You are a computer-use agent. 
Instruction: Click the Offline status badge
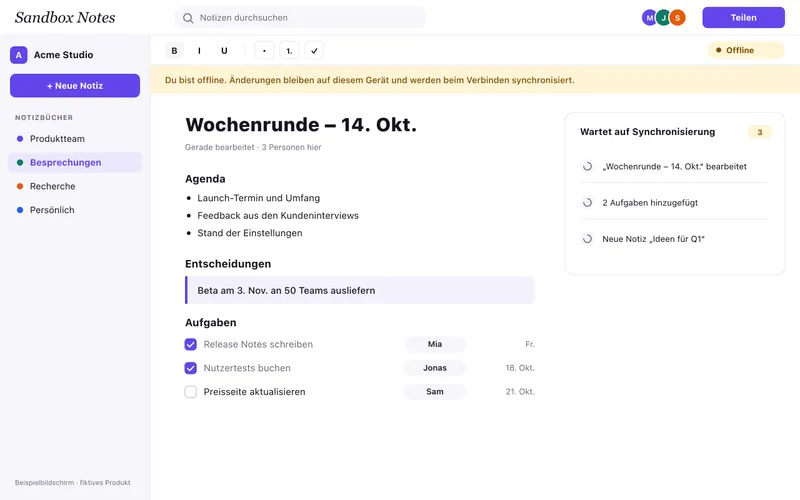click(x=745, y=50)
